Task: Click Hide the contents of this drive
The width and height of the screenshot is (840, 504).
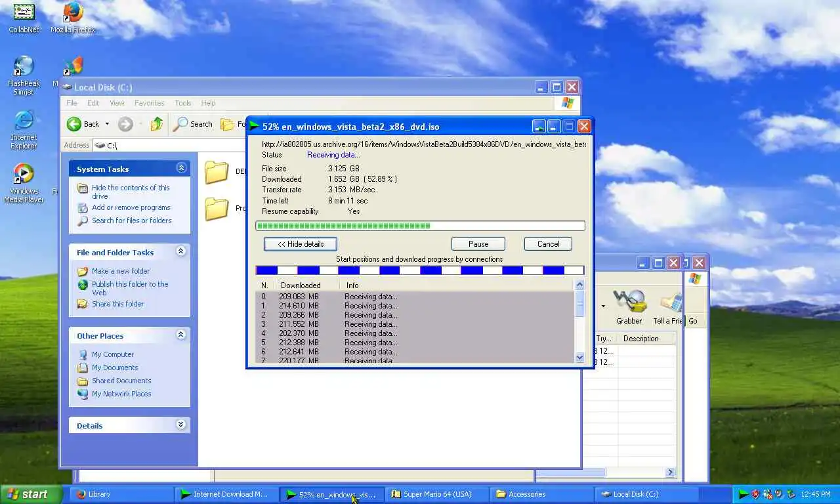Action: click(131, 192)
